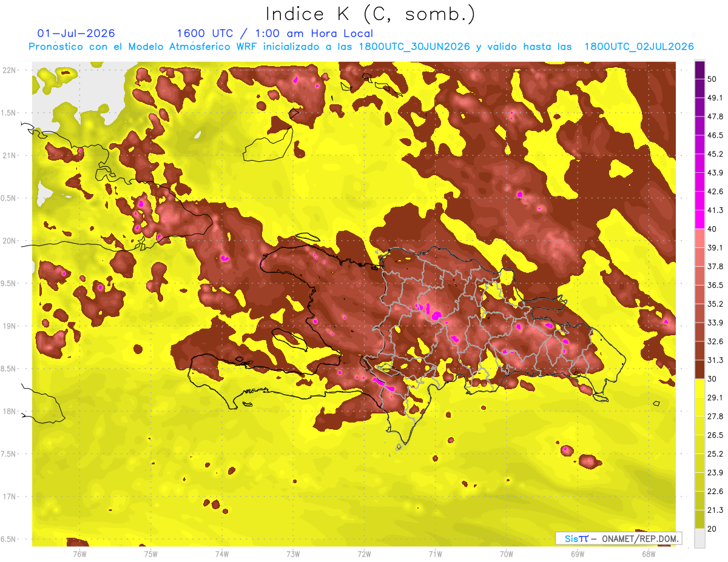
Task: Click the '26.5' colorbar value
Action: [715, 435]
